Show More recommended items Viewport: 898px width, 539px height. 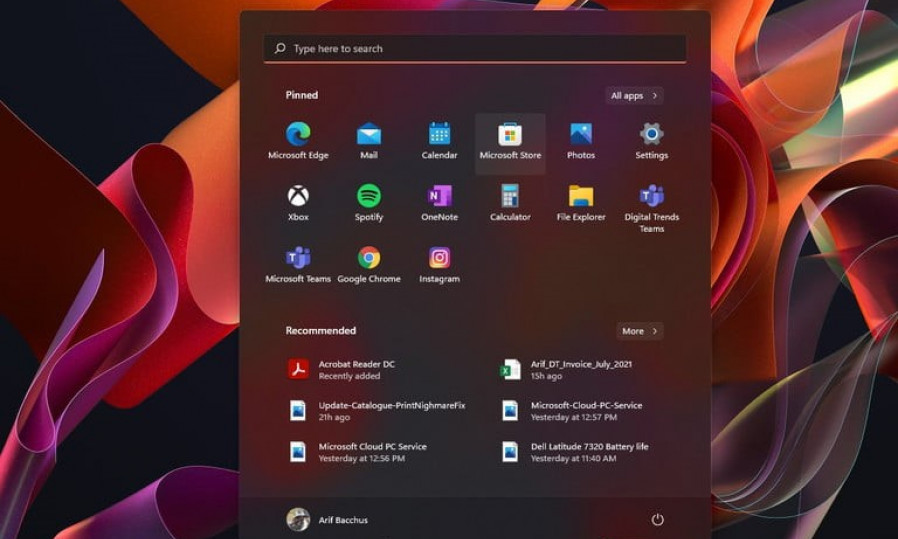tap(640, 331)
